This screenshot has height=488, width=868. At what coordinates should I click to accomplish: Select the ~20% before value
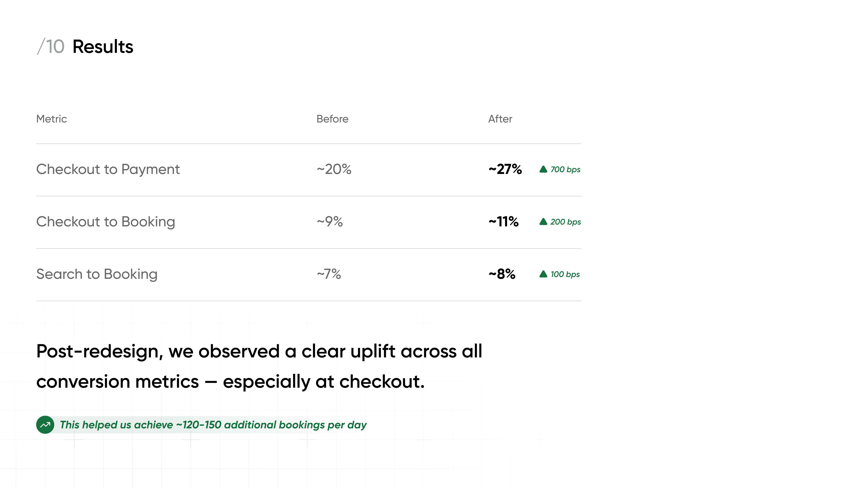[x=334, y=169]
